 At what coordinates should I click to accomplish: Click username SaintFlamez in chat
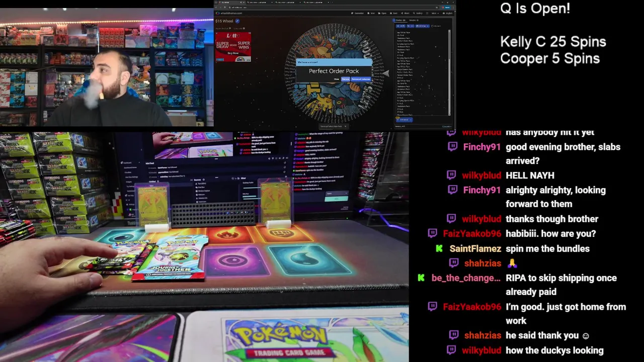pyautogui.click(x=475, y=248)
